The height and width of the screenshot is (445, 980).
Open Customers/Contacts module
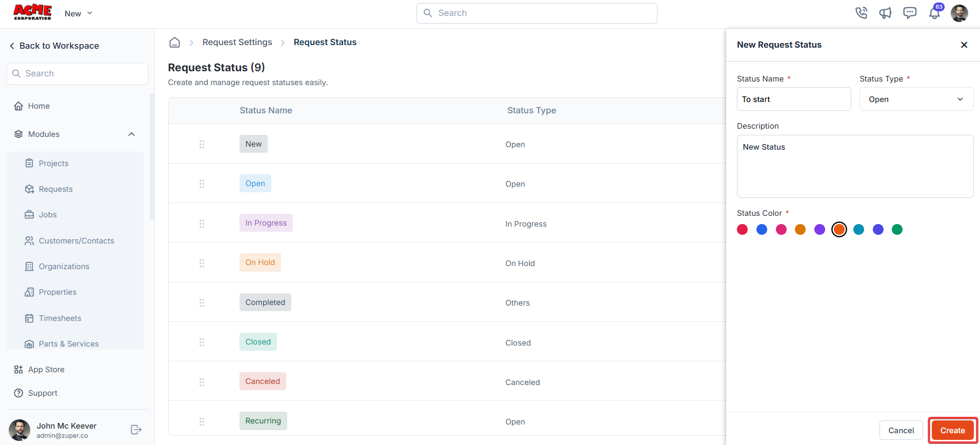(69, 241)
